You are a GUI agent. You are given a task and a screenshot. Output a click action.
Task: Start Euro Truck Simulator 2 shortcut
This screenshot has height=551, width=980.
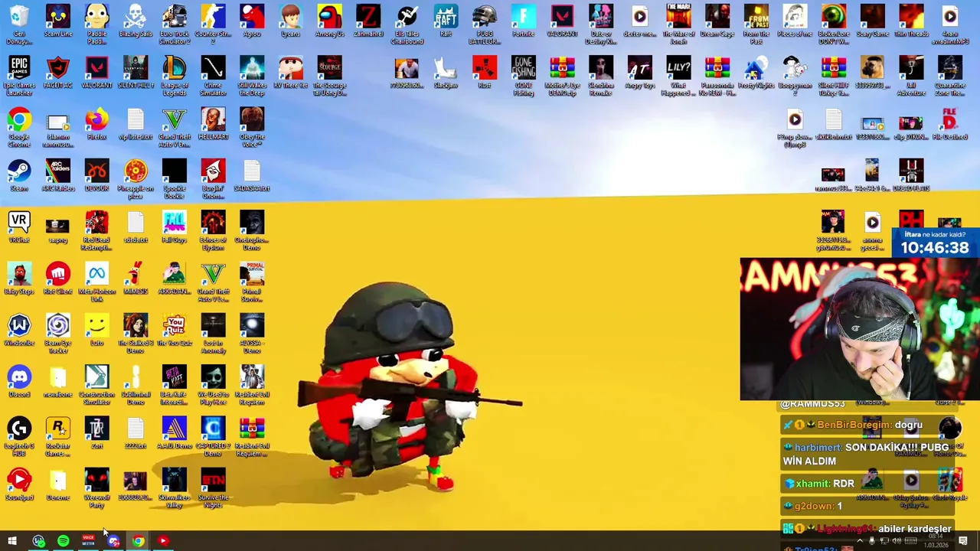[x=175, y=24]
